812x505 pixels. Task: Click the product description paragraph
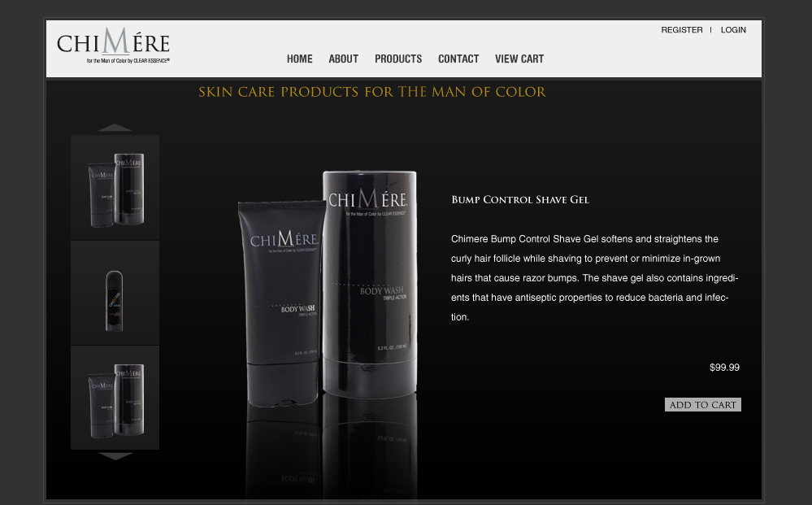click(x=594, y=277)
